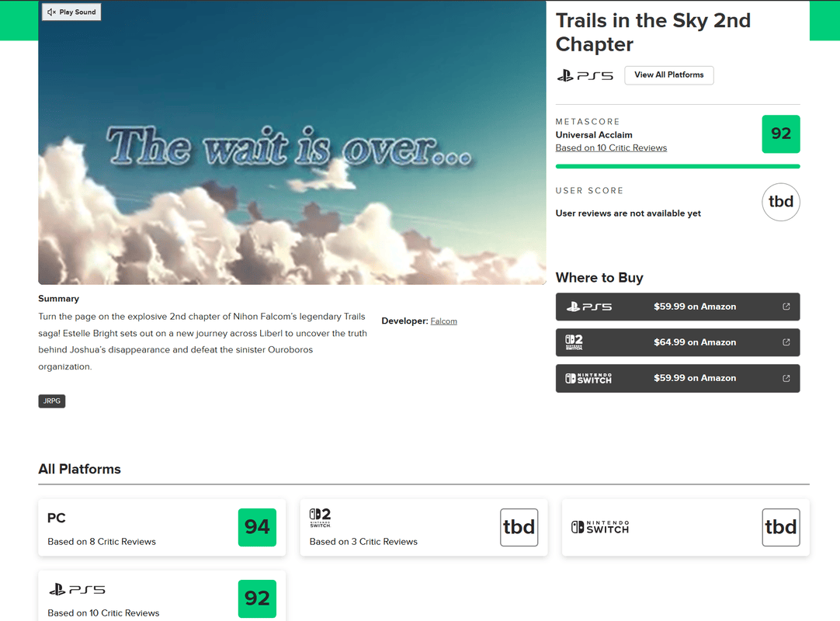
Task: Click the 94 score on PC card
Action: coord(257,527)
